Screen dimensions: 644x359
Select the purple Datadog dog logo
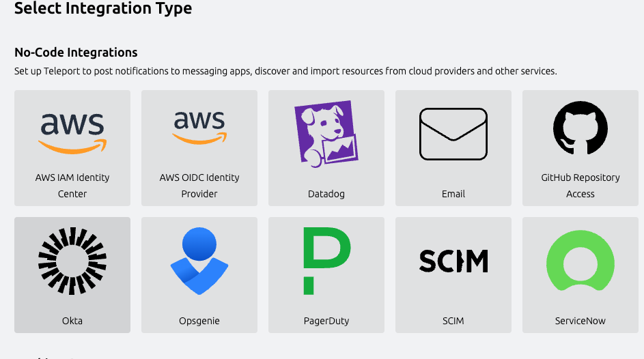tap(326, 134)
